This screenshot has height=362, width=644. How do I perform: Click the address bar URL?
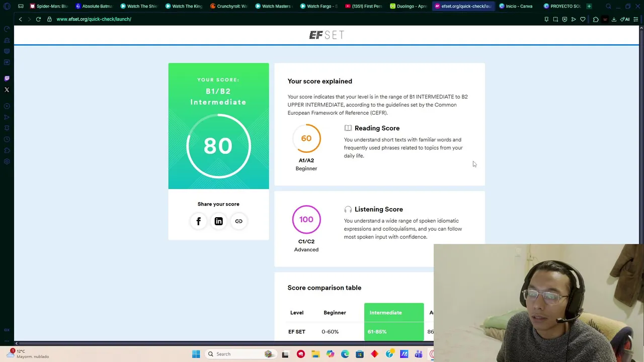[x=94, y=19]
